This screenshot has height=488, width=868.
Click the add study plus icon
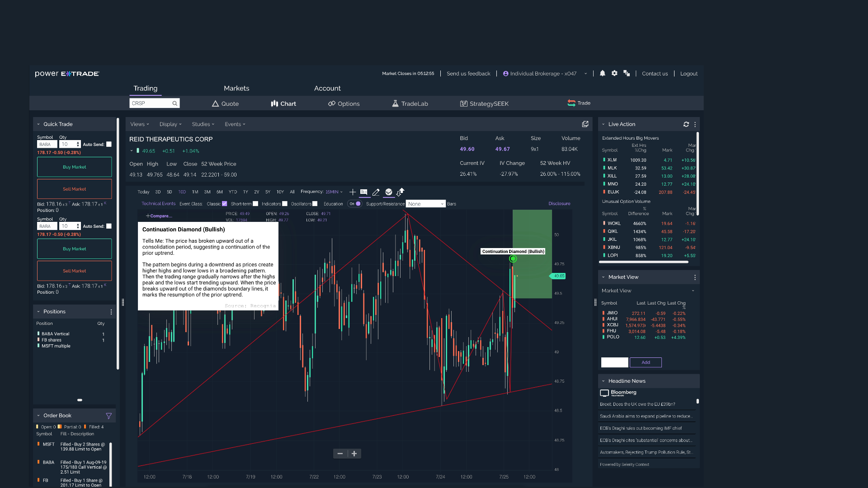[x=353, y=192]
